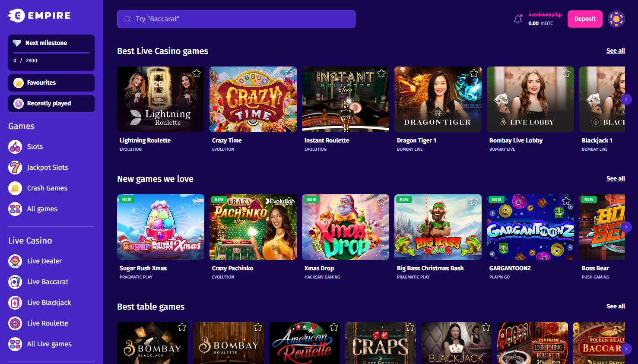The height and width of the screenshot is (364, 638).
Task: Favourite Craps with its star
Action: (410, 327)
